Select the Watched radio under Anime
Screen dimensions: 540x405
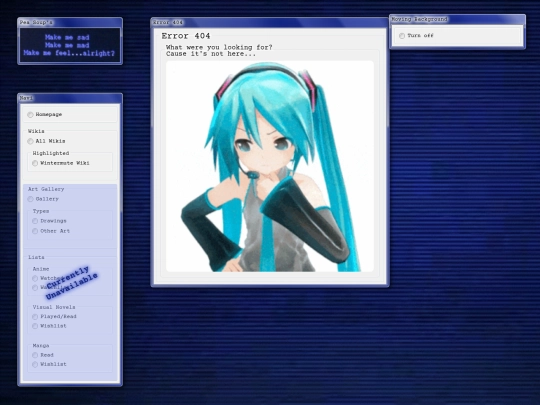35,278
